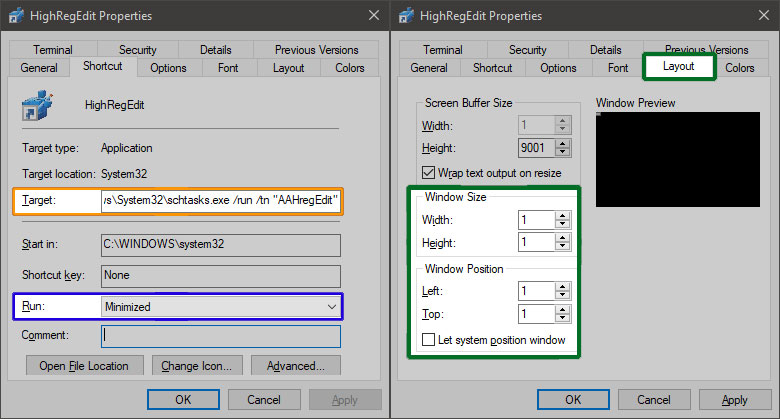This screenshot has width=780, height=419.
Task: Select Shortcut tab in right dialog
Action: [x=492, y=68]
